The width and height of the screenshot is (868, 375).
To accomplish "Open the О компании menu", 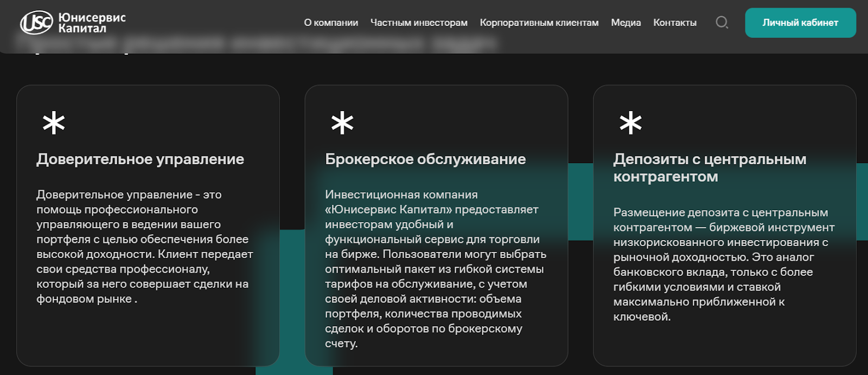I will [x=331, y=23].
